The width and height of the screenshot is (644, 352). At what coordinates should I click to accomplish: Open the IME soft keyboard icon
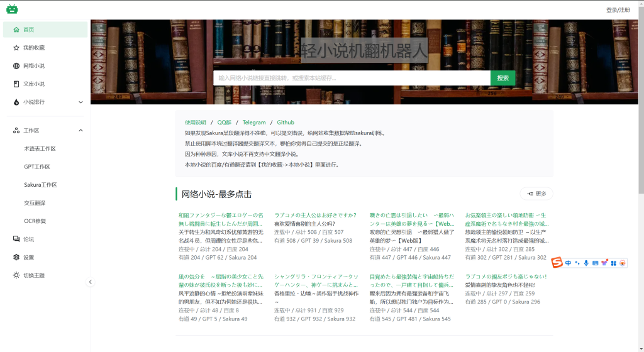point(595,263)
